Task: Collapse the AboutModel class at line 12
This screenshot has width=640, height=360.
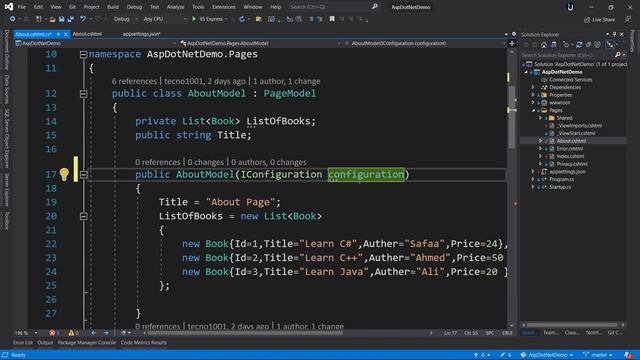Action: 83,94
